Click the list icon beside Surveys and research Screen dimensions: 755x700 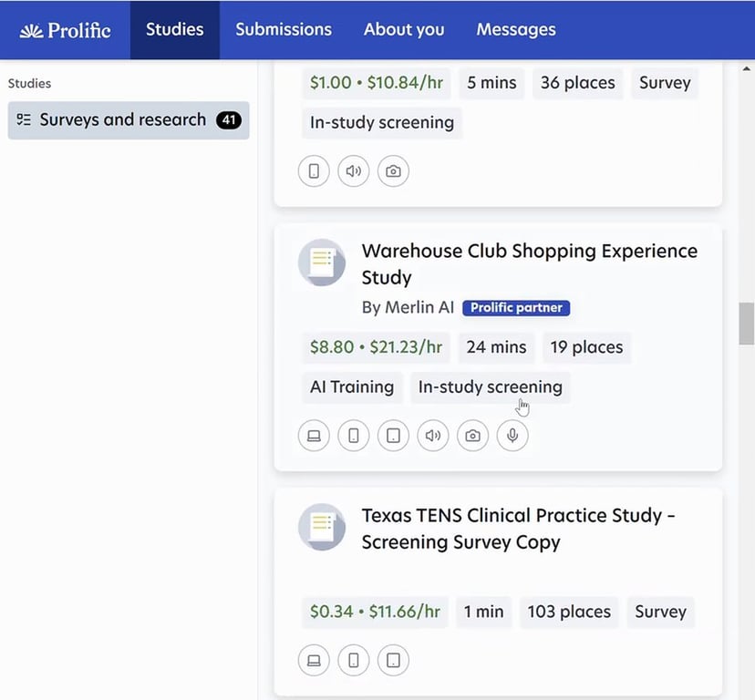click(x=24, y=119)
